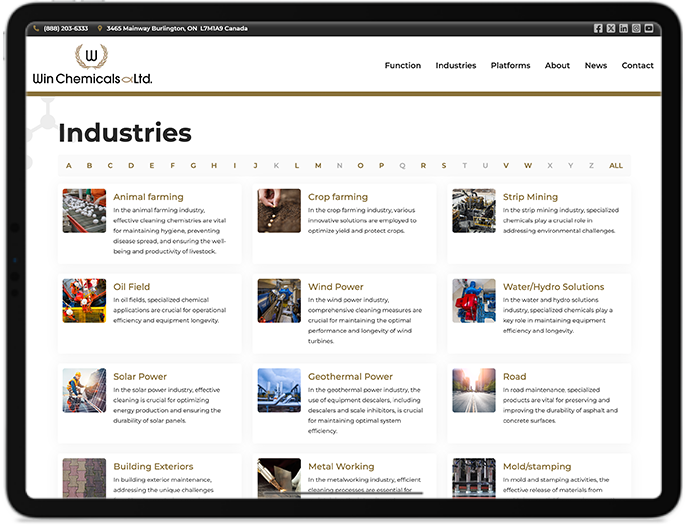Viewport: 686px width, 526px height.
Task: Click the Geothermal Power pipes thumbnail
Action: click(x=280, y=391)
